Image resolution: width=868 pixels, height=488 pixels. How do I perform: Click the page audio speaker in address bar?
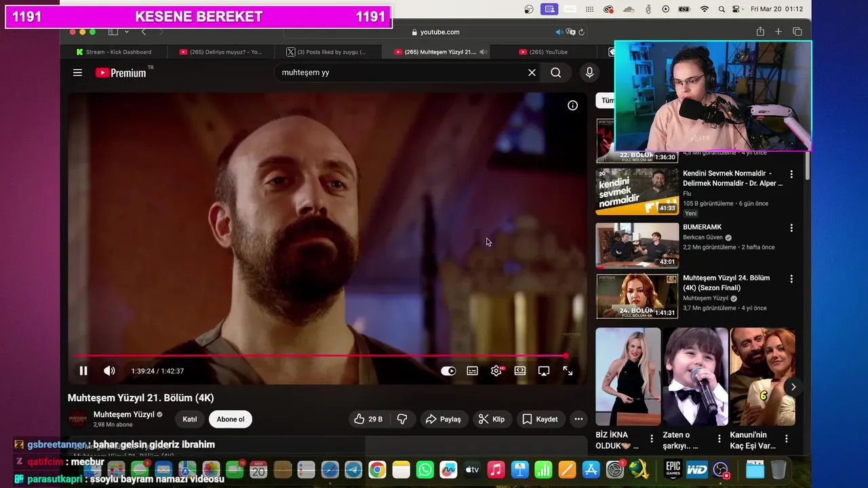(x=559, y=32)
